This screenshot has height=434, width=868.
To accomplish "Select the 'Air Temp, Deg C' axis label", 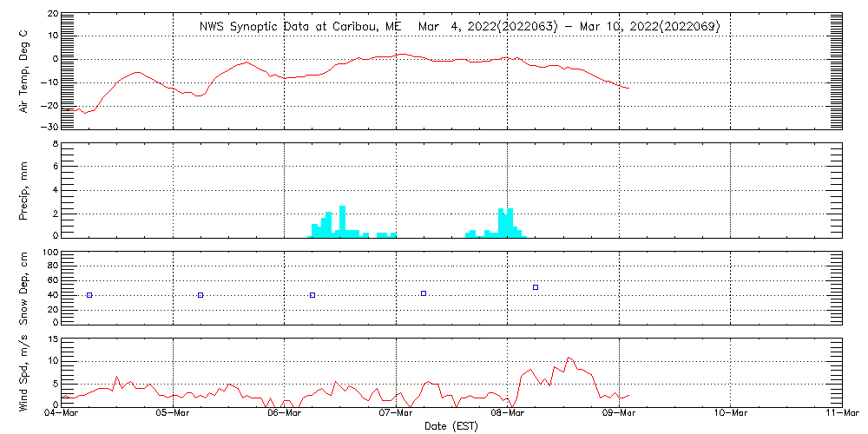I will [x=24, y=69].
